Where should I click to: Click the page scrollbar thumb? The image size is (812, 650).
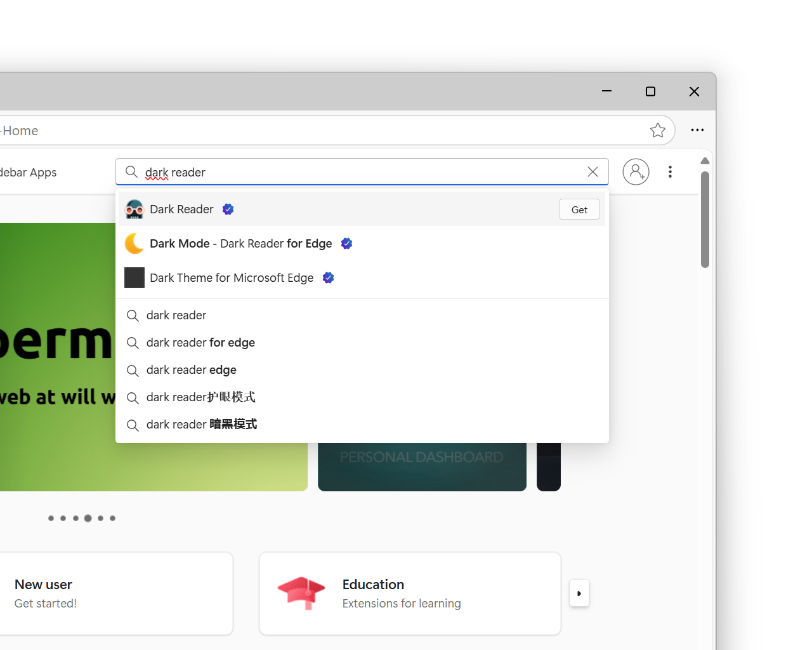click(x=705, y=220)
